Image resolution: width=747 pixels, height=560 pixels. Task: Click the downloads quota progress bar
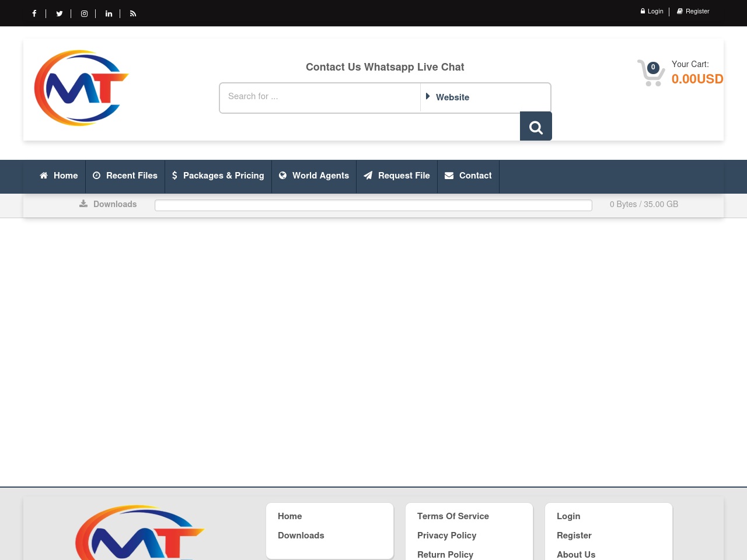[x=373, y=205]
